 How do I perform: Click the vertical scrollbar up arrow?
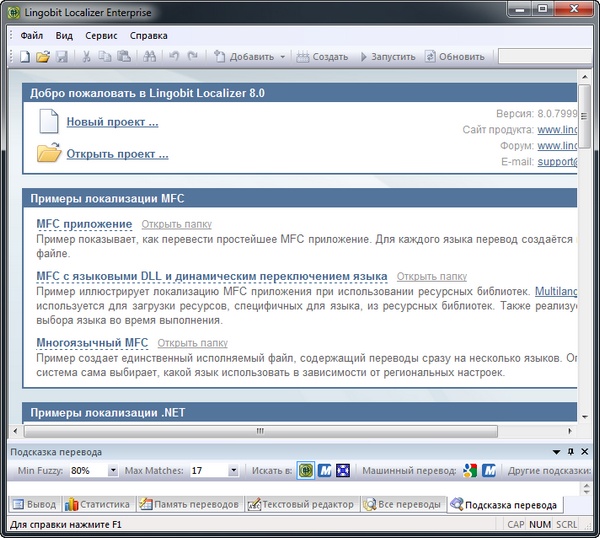pyautogui.click(x=585, y=77)
